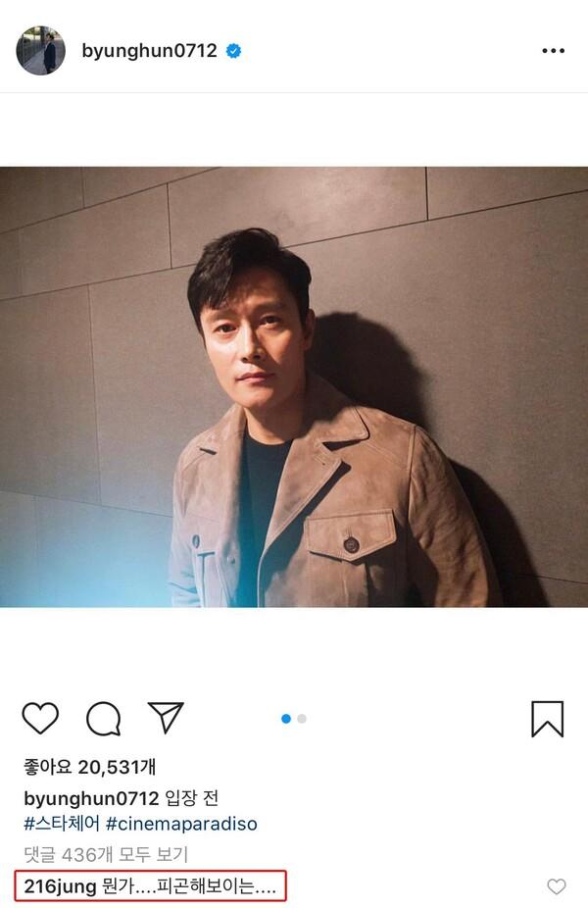The width and height of the screenshot is (588, 908).
Task: Tap the man's photo in the post
Action: [x=294, y=386]
